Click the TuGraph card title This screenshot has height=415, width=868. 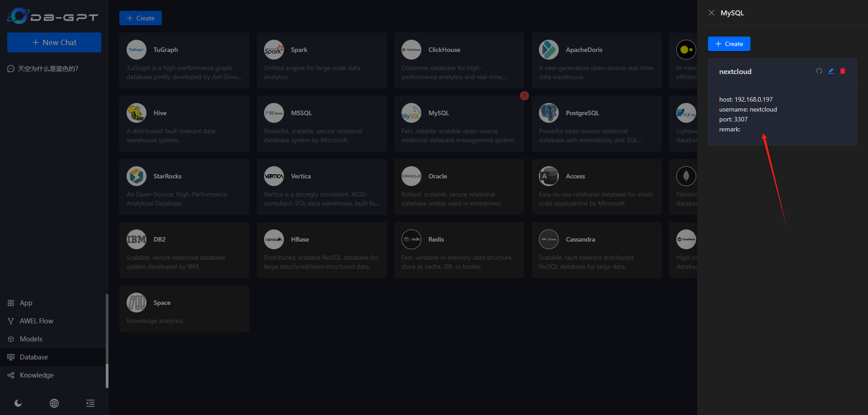pyautogui.click(x=165, y=50)
